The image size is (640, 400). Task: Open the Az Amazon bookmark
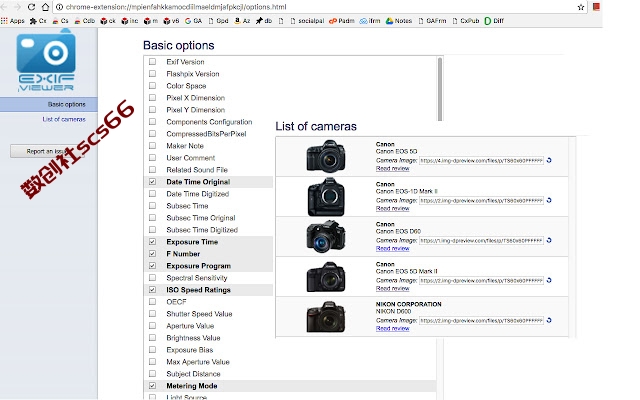(x=242, y=21)
